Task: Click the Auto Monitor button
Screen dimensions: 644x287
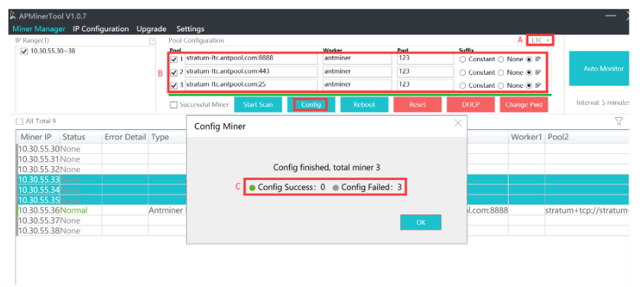Action: [599, 69]
